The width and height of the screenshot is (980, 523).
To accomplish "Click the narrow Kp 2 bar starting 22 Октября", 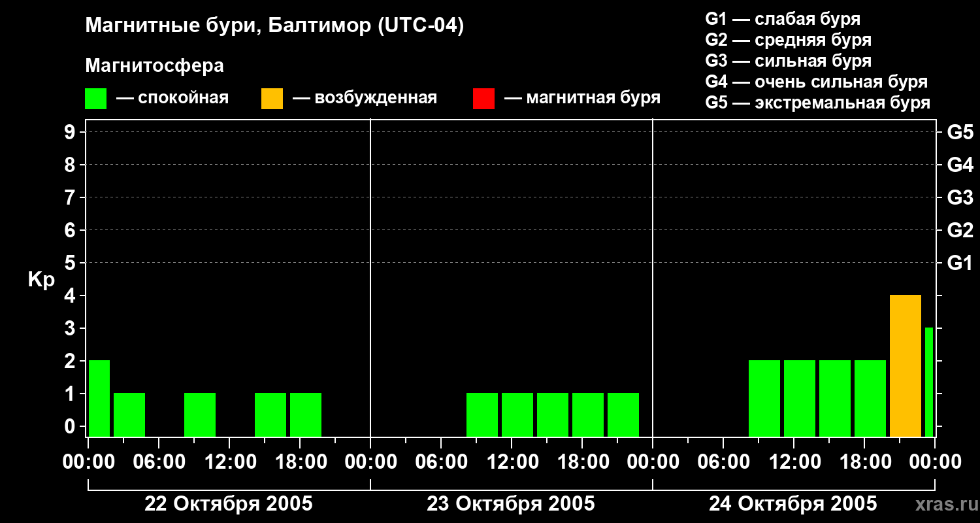I will click(x=99, y=398).
